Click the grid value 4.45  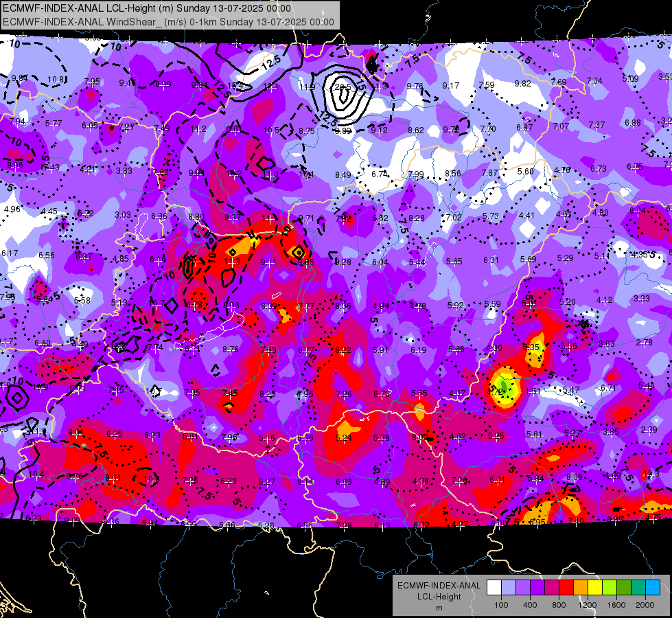(x=49, y=211)
